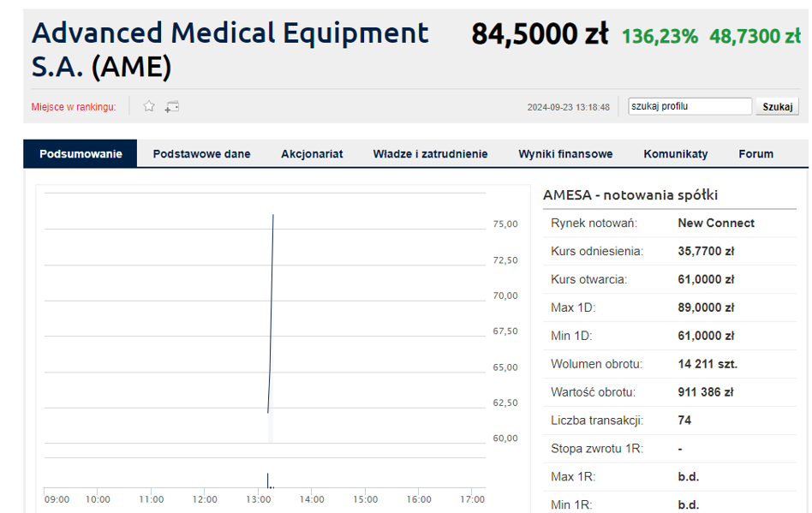Click the Min 1R b.d. value
812x513 pixels.
click(689, 504)
